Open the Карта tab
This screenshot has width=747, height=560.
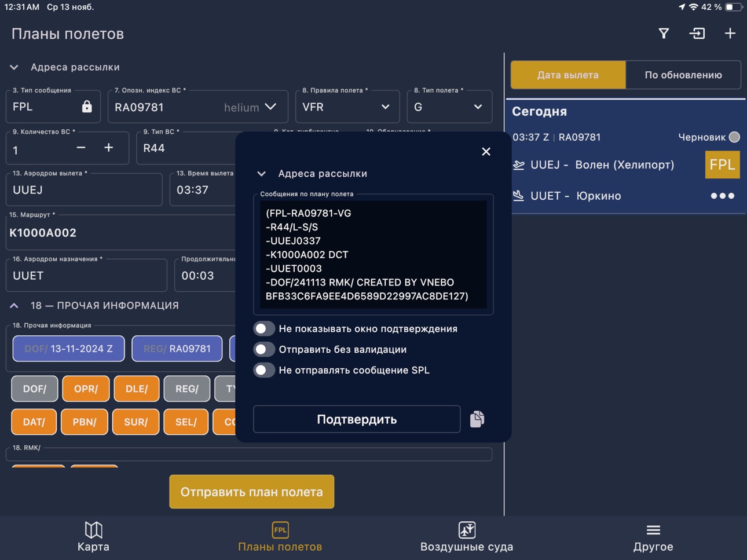tap(93, 537)
